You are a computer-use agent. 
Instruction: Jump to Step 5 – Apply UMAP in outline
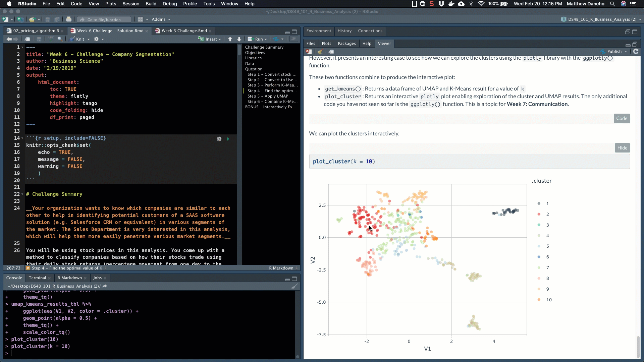point(268,96)
